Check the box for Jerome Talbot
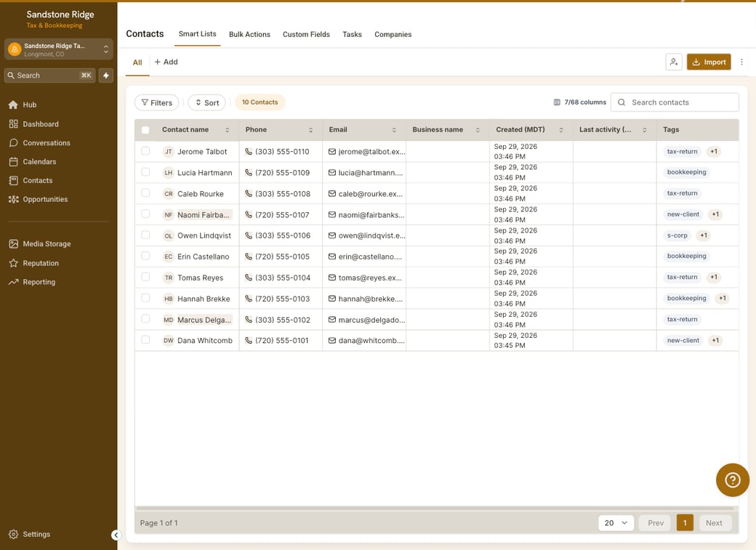 [145, 151]
